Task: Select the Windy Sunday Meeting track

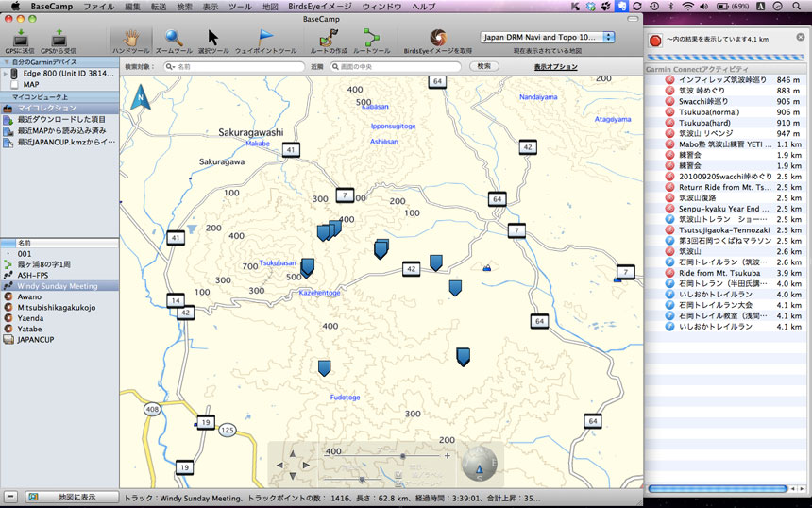Action: coord(59,286)
